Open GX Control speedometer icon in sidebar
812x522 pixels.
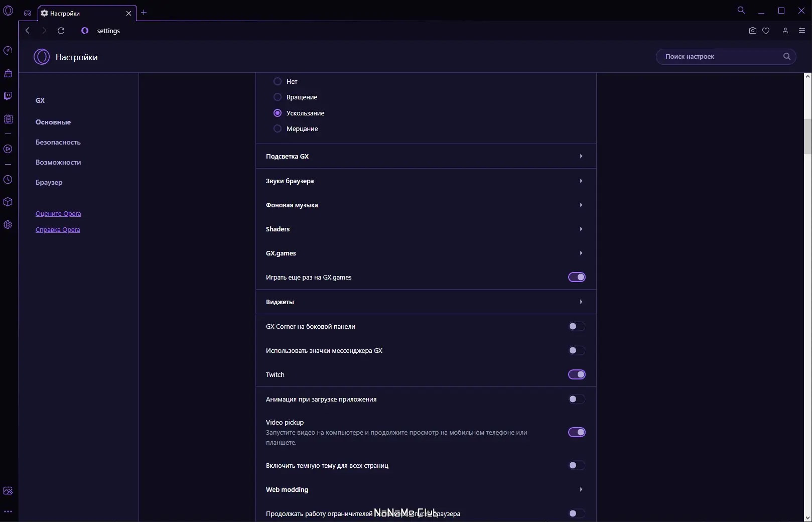[8, 51]
